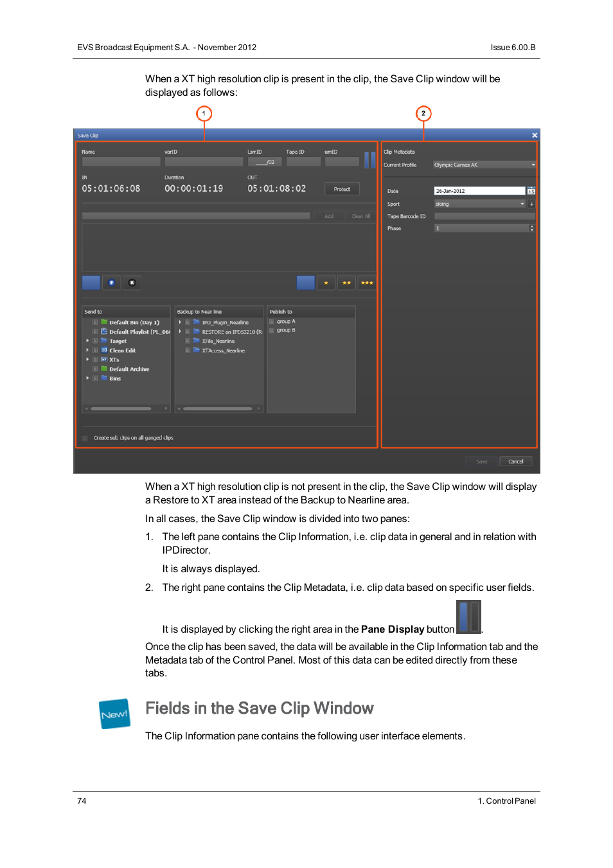This screenshot has width=613, height=868.
Task: Check group A under Publish to
Action: point(272,321)
